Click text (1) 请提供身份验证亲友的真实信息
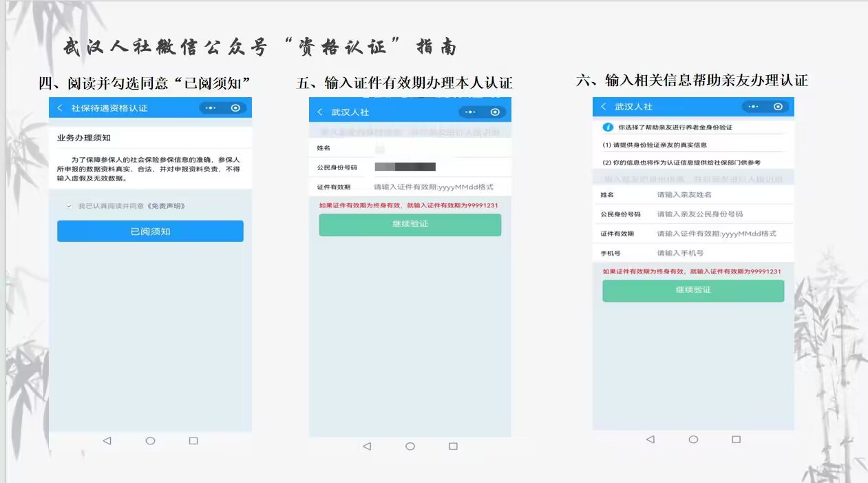This screenshot has width=868, height=483. 655,145
